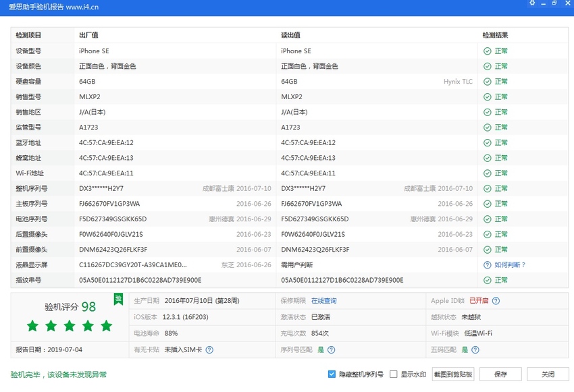The height and width of the screenshot is (392, 574).
Task: Click the green check icon in 蓝牙地址 row
Action: [488, 142]
